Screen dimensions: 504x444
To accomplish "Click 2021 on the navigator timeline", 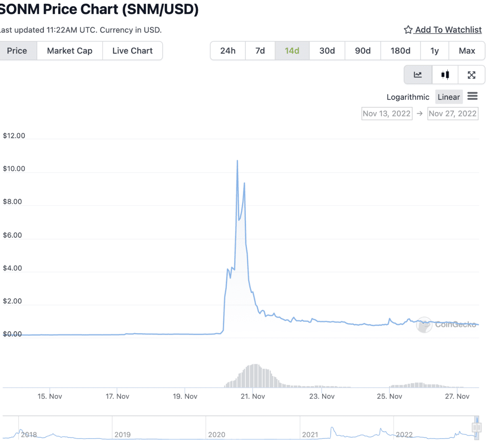I will [310, 435].
